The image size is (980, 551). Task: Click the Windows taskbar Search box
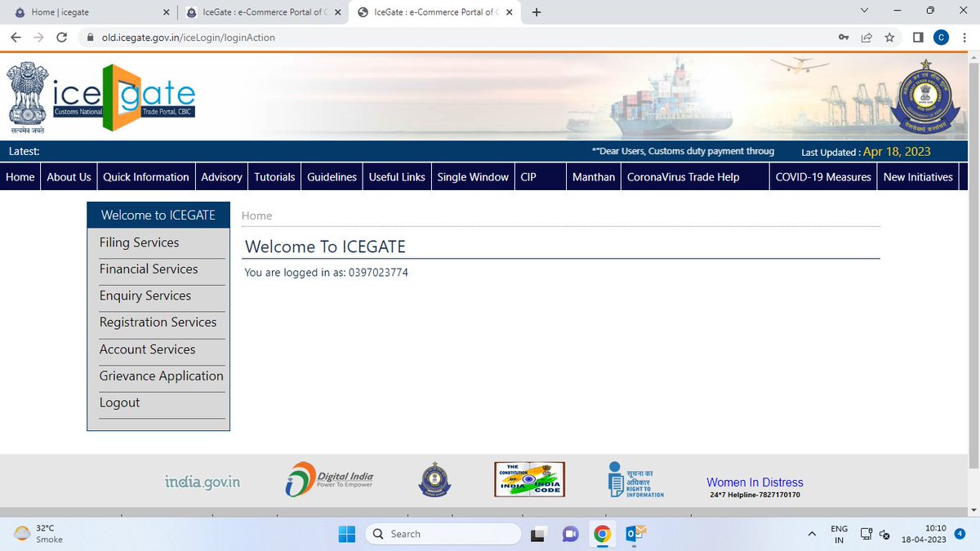point(442,534)
